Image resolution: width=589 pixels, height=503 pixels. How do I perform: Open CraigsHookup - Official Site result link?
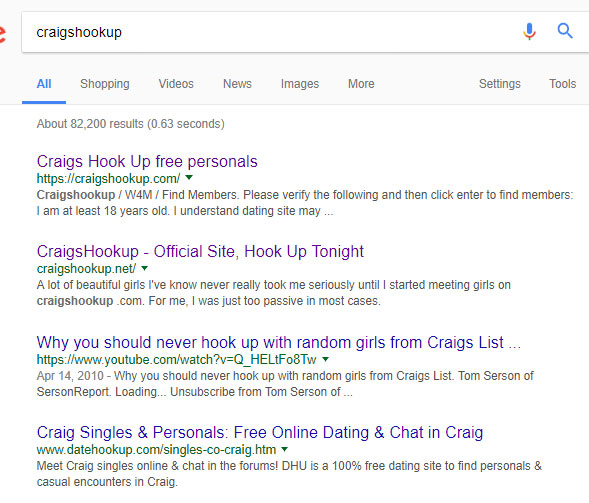click(200, 251)
